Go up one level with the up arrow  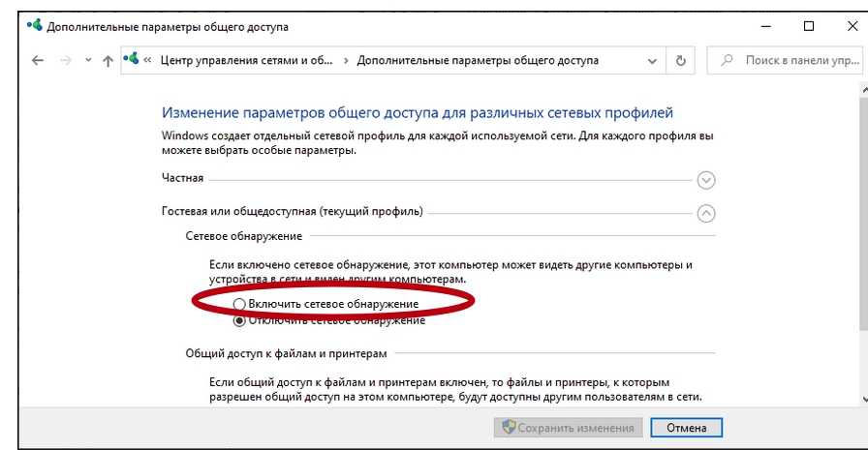pyautogui.click(x=108, y=60)
